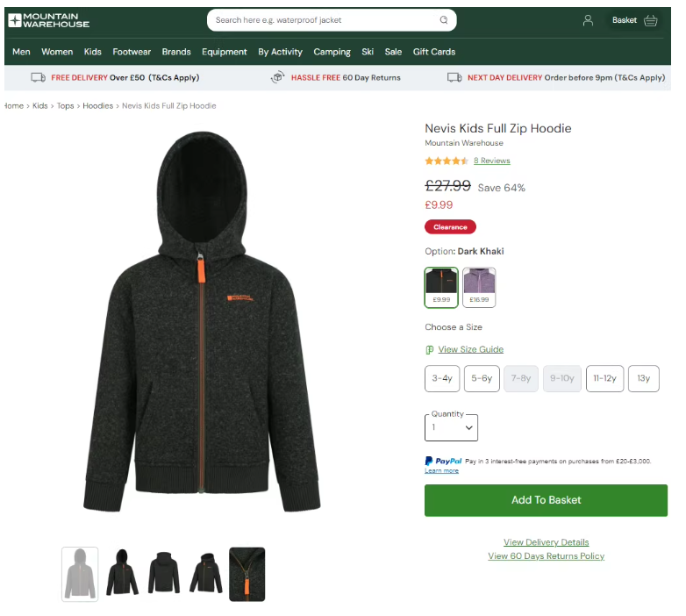The width and height of the screenshot is (686, 616).
Task: Select size 3-4y
Action: [x=442, y=378]
